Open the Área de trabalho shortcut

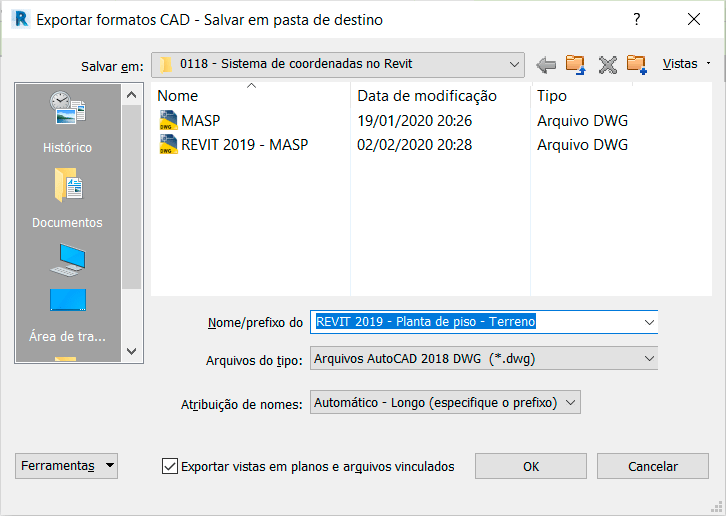click(x=68, y=315)
